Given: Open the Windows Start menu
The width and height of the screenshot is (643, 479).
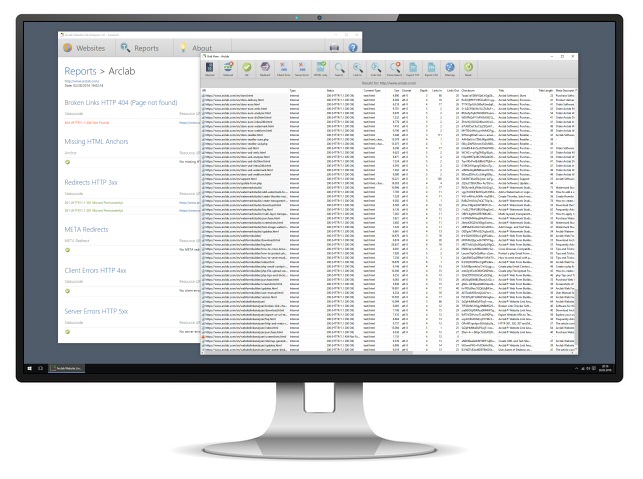Looking at the screenshot, I should point(30,368).
